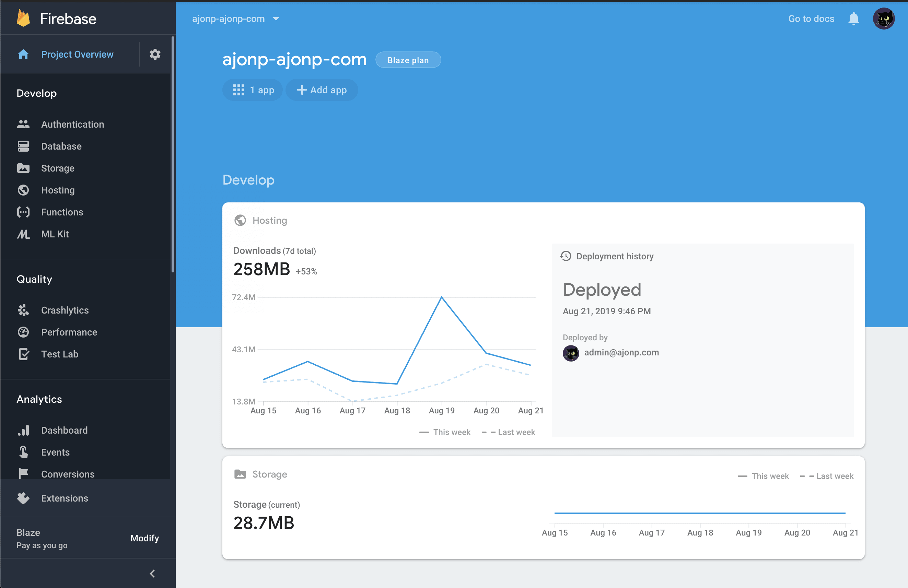This screenshot has height=588, width=908.
Task: Open the Storage card title
Action: (x=270, y=474)
